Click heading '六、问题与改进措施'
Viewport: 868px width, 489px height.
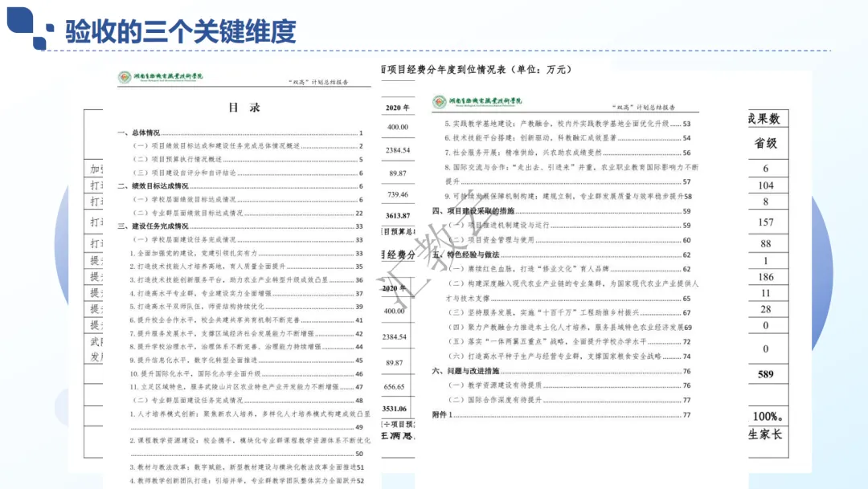(x=561, y=371)
